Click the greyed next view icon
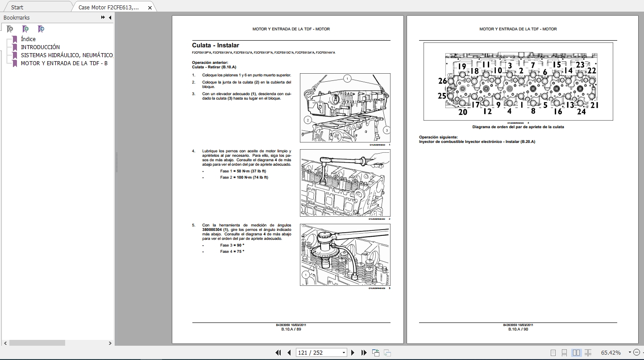This screenshot has width=644, height=360. (387, 352)
